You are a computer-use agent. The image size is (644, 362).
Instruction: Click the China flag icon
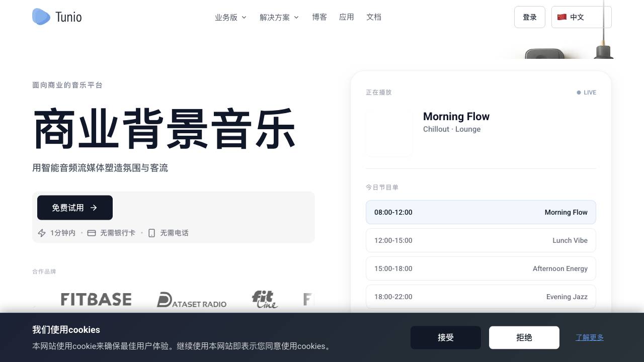pyautogui.click(x=562, y=17)
